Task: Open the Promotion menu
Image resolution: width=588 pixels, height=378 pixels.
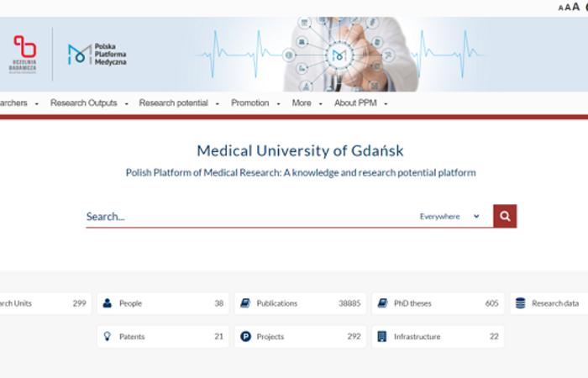Action: pyautogui.click(x=255, y=103)
